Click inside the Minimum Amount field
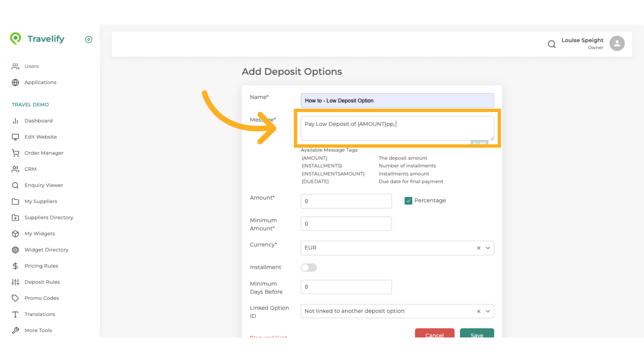The width and height of the screenshot is (644, 362). (x=346, y=224)
